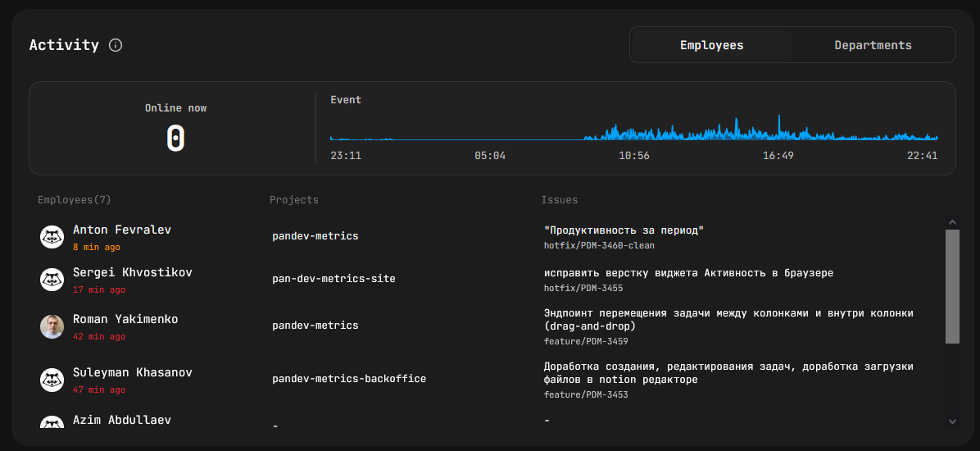Open issue branch feature/PDM-3459
The width and height of the screenshot is (980, 451).
coord(586,341)
